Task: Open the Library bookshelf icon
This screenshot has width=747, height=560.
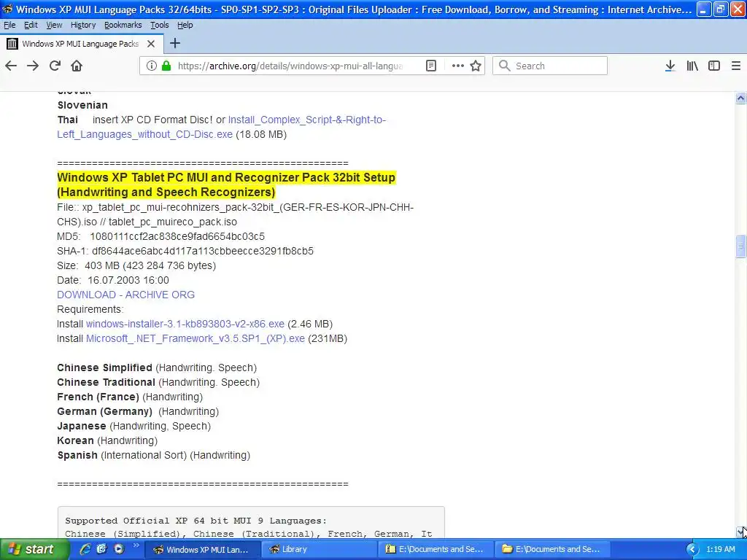Action: [692, 66]
